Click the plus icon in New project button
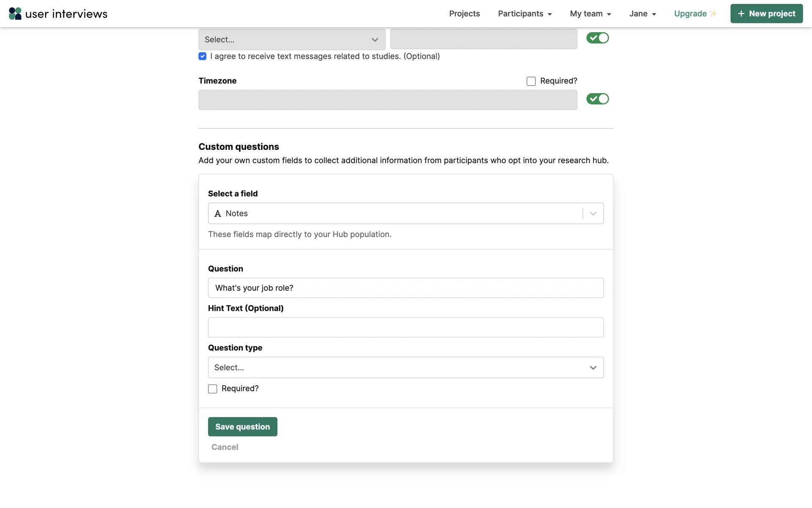 tap(741, 14)
